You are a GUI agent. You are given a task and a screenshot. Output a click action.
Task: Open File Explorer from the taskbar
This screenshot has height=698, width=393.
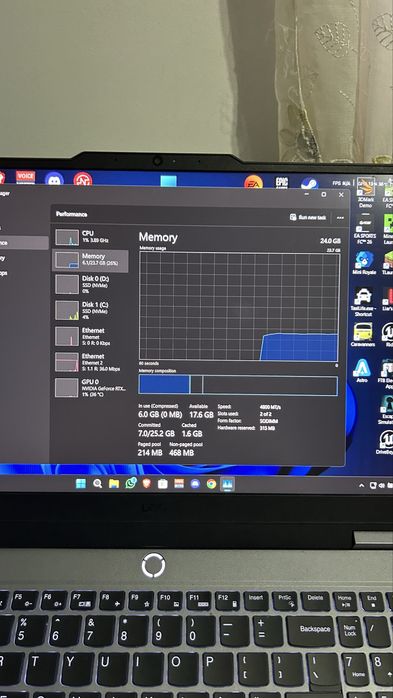point(114,484)
